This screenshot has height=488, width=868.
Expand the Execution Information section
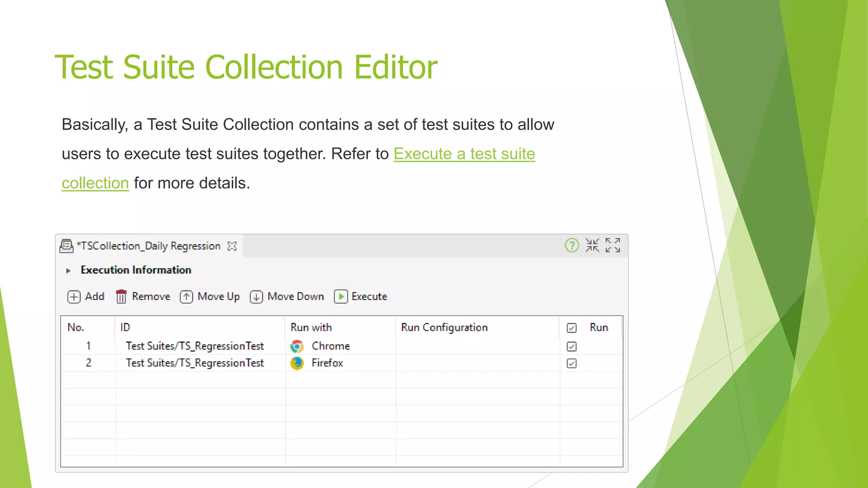point(68,271)
